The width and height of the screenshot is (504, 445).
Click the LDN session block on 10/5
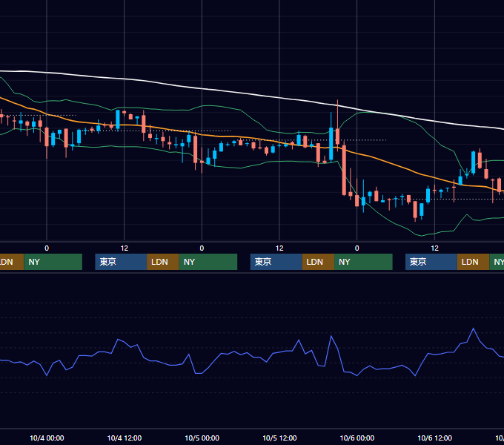(x=318, y=262)
